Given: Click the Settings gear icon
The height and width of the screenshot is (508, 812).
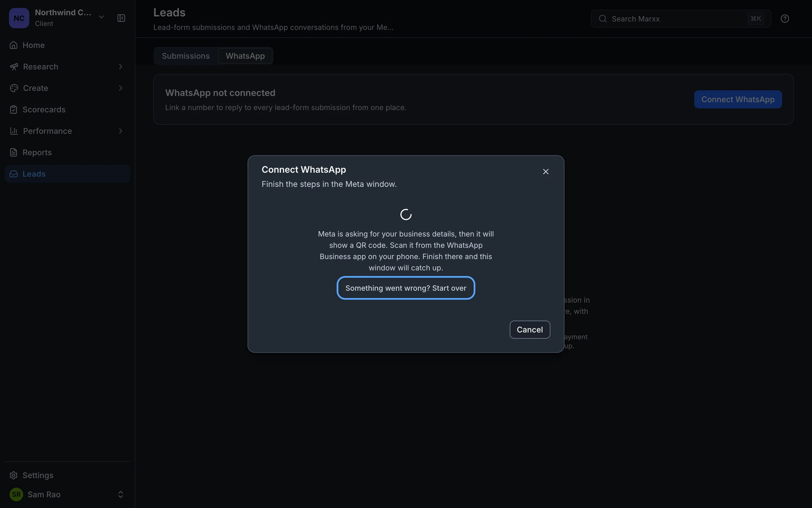Looking at the screenshot, I should 14,475.
